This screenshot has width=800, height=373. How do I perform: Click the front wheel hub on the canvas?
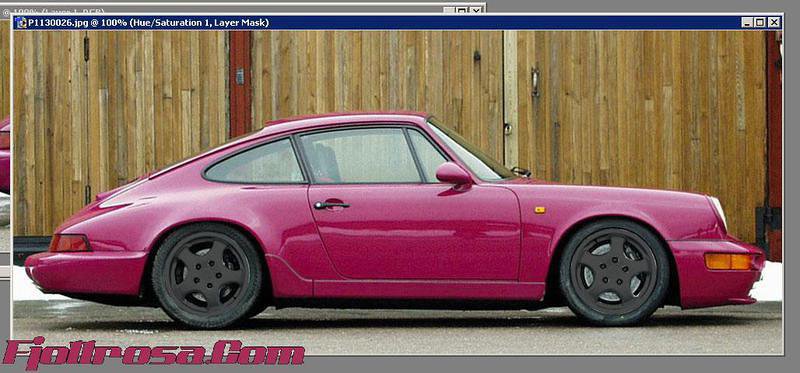point(615,272)
